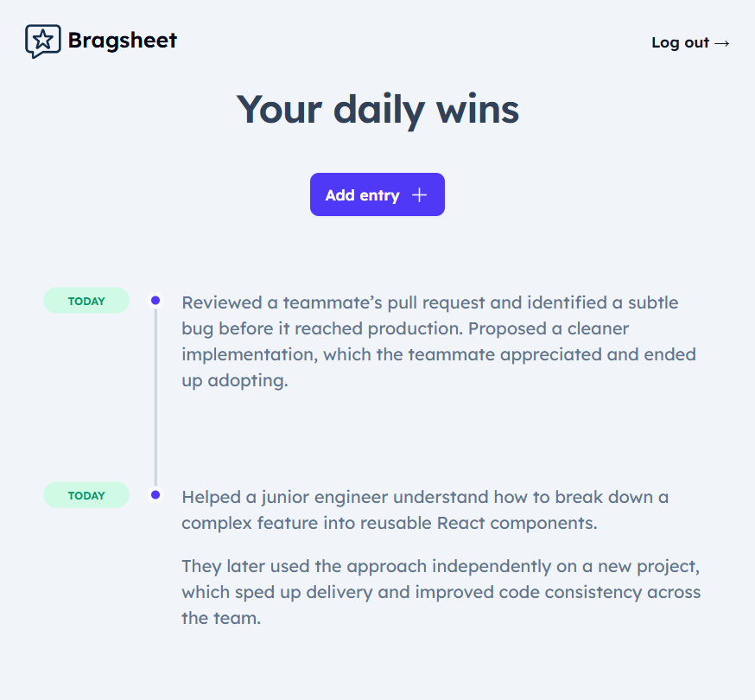Viewport: 755px width, 700px height.
Task: Click the line about improved code consistency
Action: [x=441, y=592]
